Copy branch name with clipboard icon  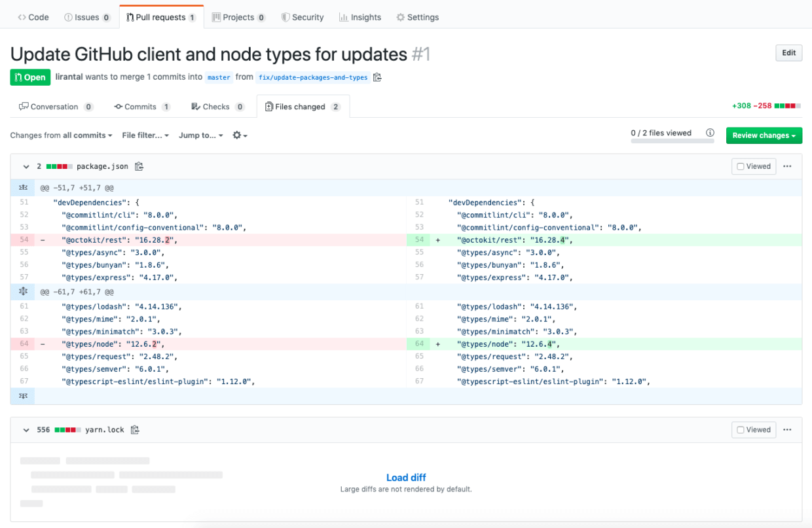click(x=377, y=77)
